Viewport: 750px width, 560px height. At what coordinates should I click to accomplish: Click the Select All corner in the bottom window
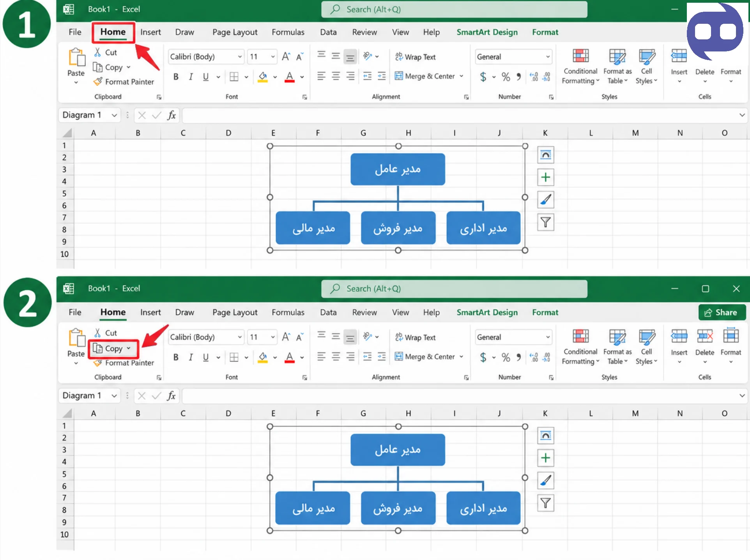[67, 413]
